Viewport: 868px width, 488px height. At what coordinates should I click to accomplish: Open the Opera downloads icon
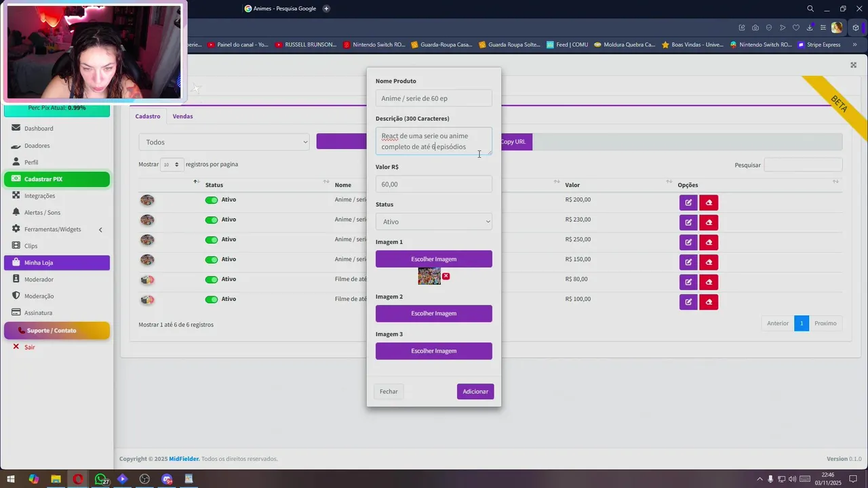810,28
